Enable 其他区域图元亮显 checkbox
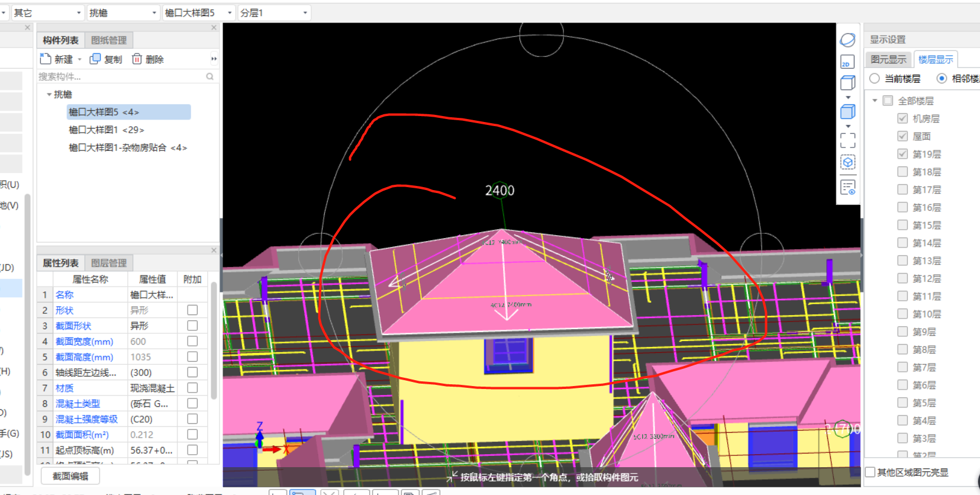This screenshot has height=495, width=980. tap(871, 472)
